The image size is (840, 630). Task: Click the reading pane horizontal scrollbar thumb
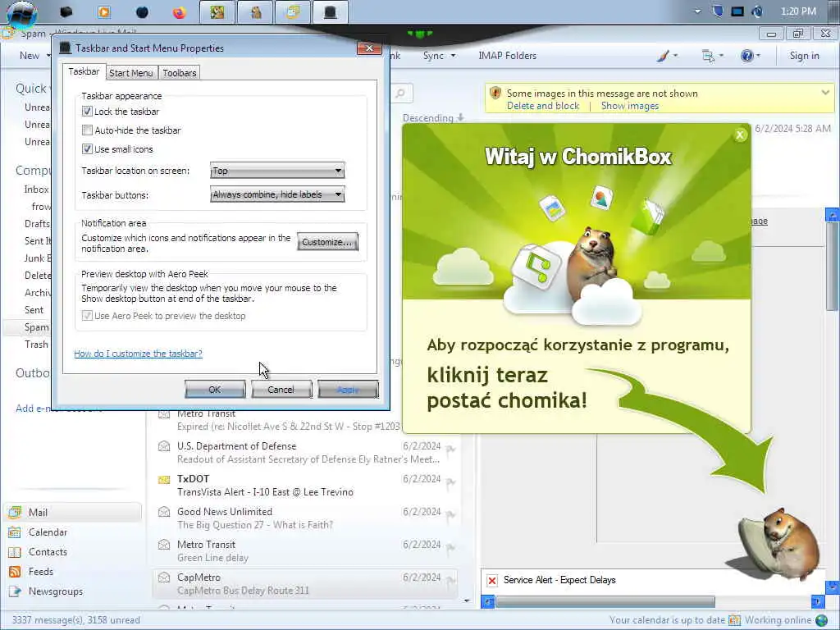pyautogui.click(x=605, y=601)
